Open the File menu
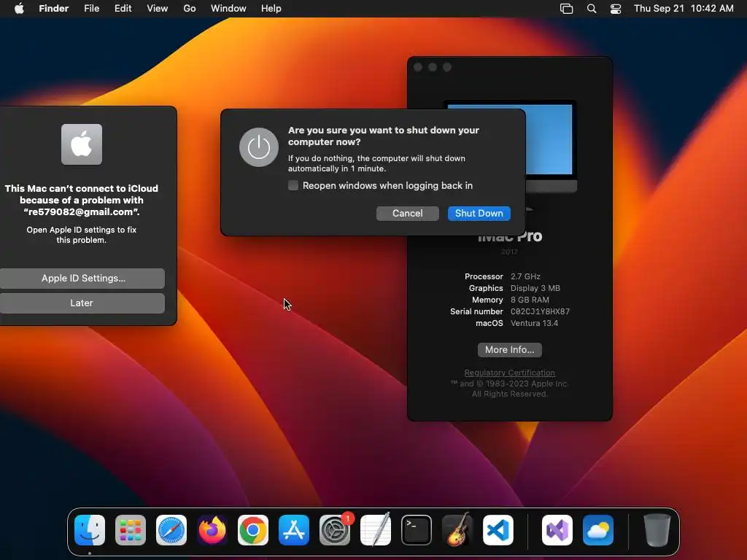Viewport: 747px width, 560px height. 91,9
